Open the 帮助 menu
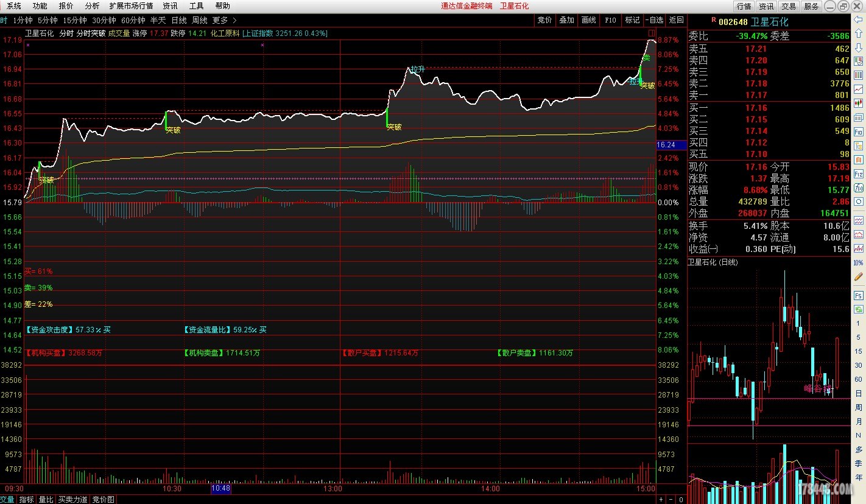Viewport: 866px width, 504px height. click(x=223, y=6)
